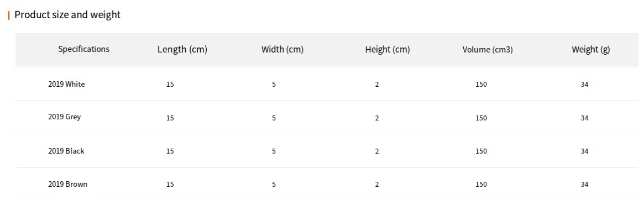Click the Length (cm) column header
The image size is (644, 200).
pyautogui.click(x=182, y=50)
